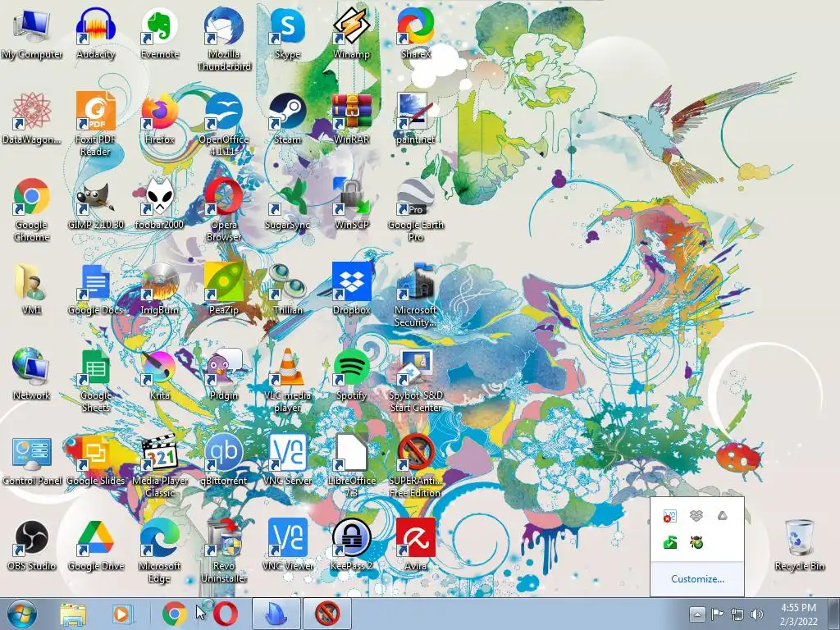Select the Skype desktop shortcut

pos(288,33)
